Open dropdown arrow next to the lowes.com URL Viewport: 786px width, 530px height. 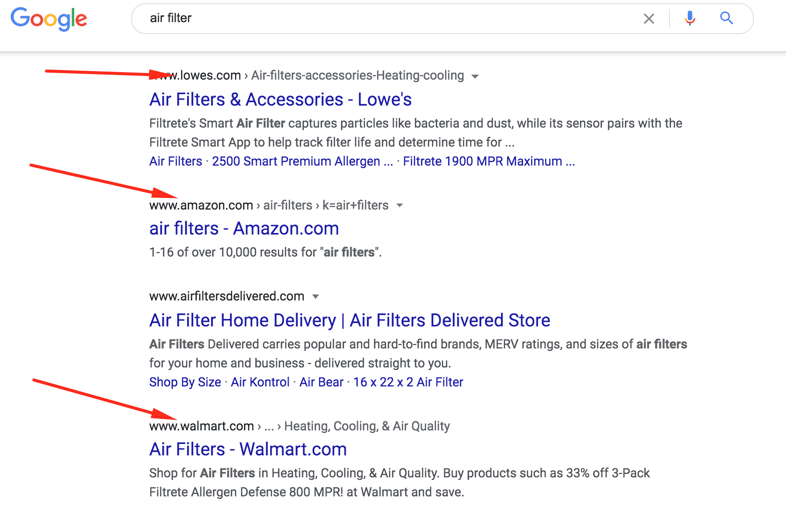click(475, 76)
